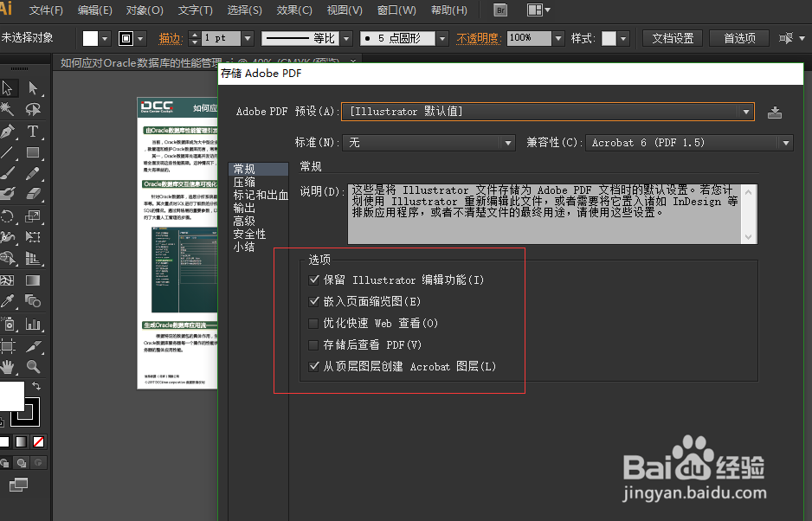Swap fill and stroke arrows
Image resolution: width=812 pixels, height=521 pixels.
36,386
